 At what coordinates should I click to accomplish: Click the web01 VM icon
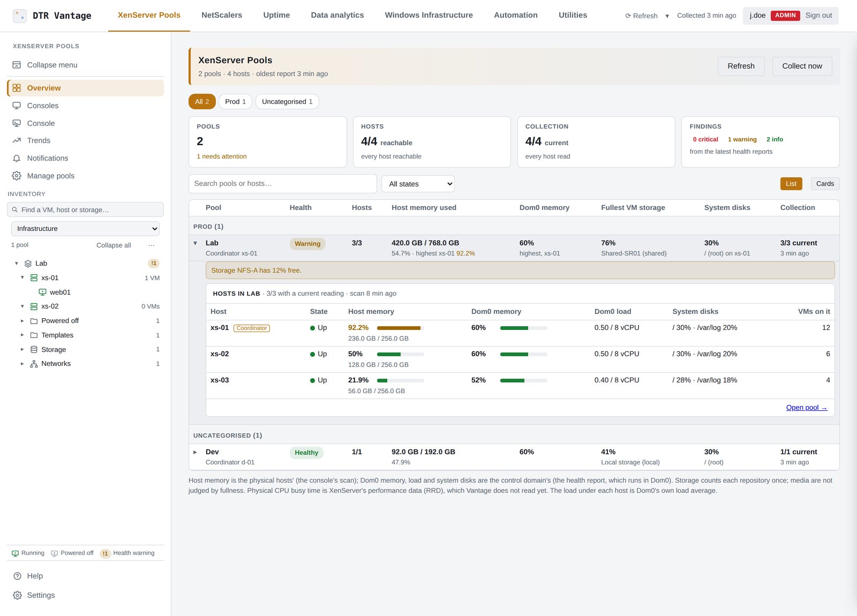[42, 292]
